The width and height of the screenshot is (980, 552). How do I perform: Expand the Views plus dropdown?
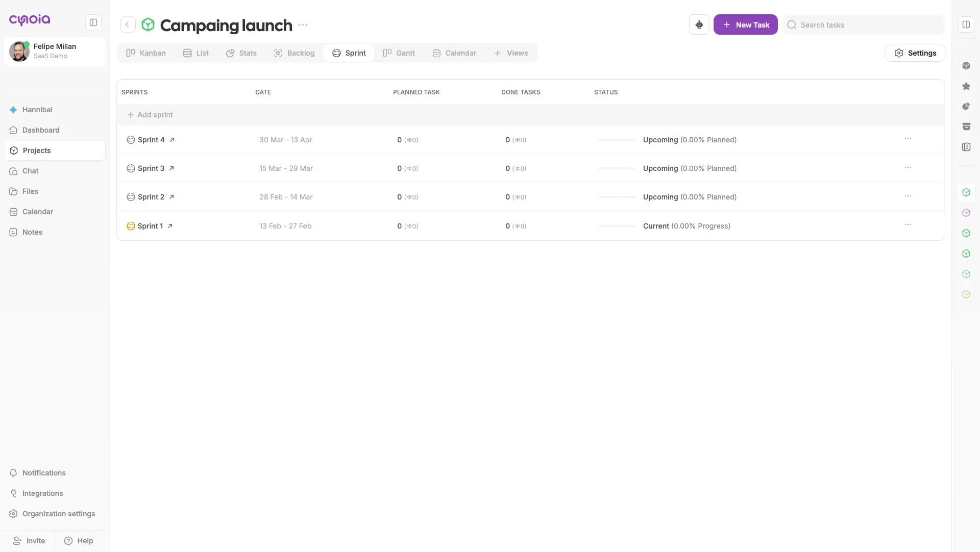[511, 53]
